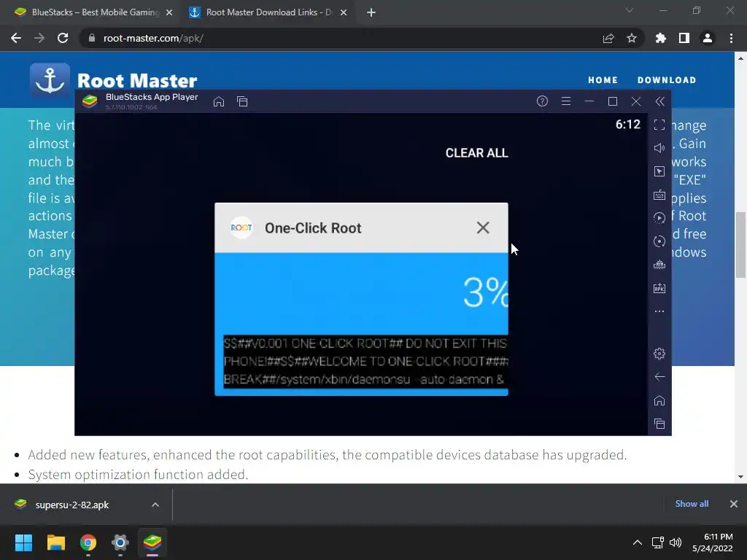
Task: Open the taskbar network icon
Action: pyautogui.click(x=658, y=542)
